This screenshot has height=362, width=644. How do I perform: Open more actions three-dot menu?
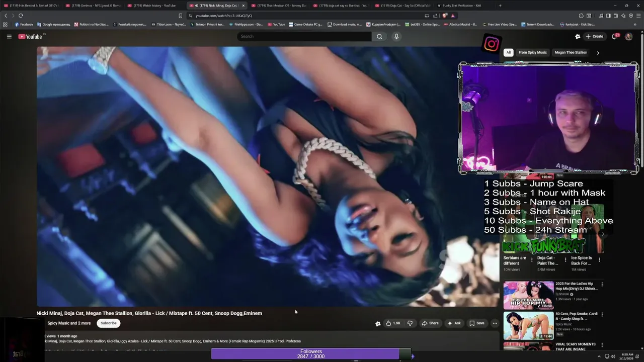tap(495, 323)
